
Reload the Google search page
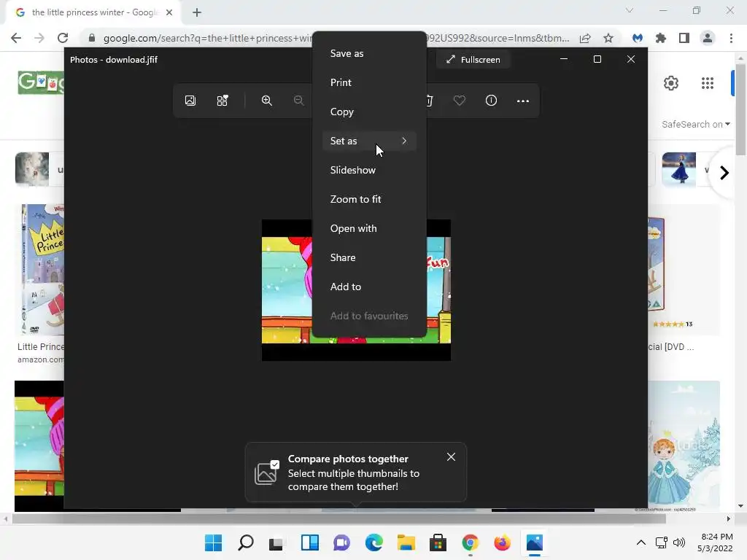click(x=63, y=38)
